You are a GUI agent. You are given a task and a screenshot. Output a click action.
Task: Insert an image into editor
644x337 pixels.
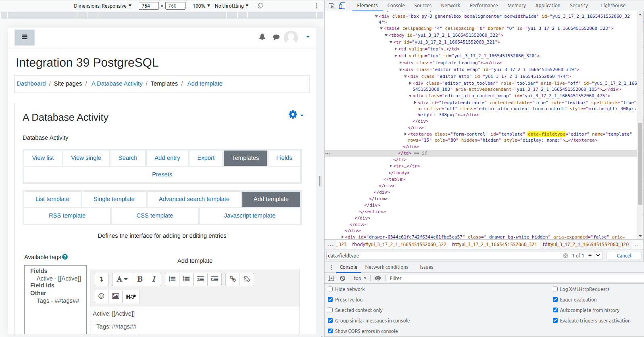click(115, 296)
